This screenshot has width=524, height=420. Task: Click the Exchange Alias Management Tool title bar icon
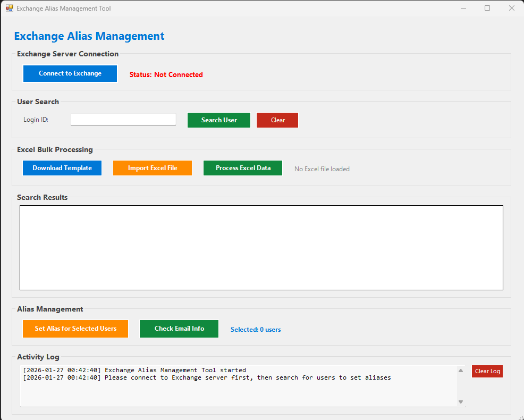coord(9,8)
